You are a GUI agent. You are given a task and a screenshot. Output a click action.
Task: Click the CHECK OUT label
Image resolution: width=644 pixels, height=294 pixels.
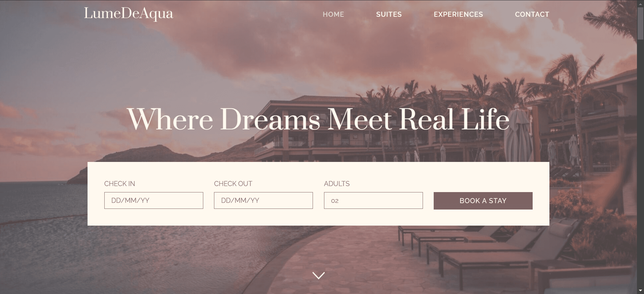233,184
